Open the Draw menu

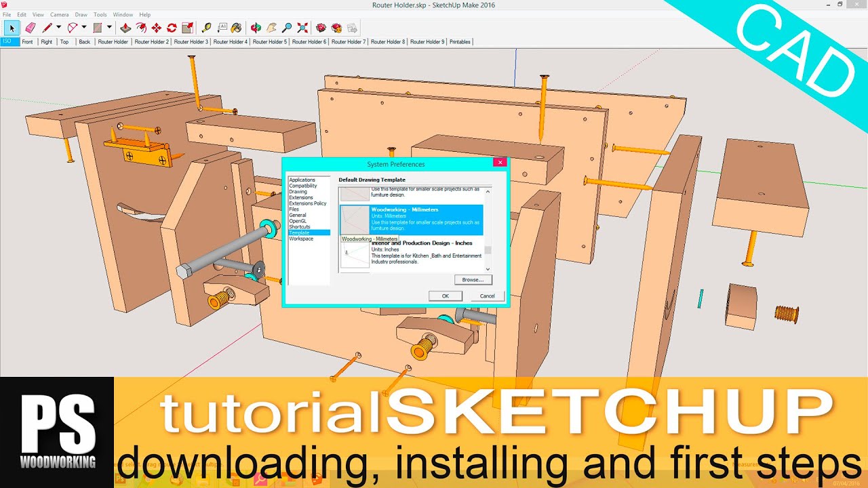click(81, 14)
